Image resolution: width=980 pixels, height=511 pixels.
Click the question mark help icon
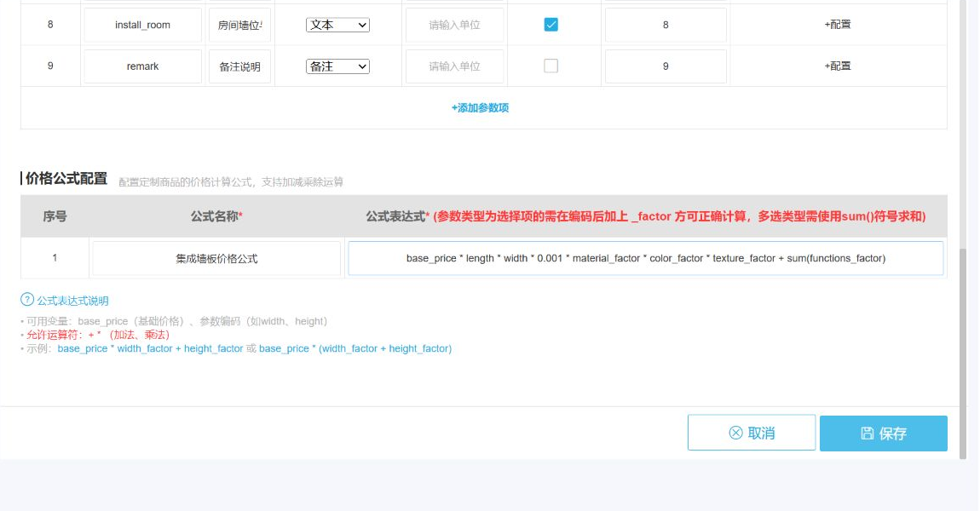tap(27, 300)
